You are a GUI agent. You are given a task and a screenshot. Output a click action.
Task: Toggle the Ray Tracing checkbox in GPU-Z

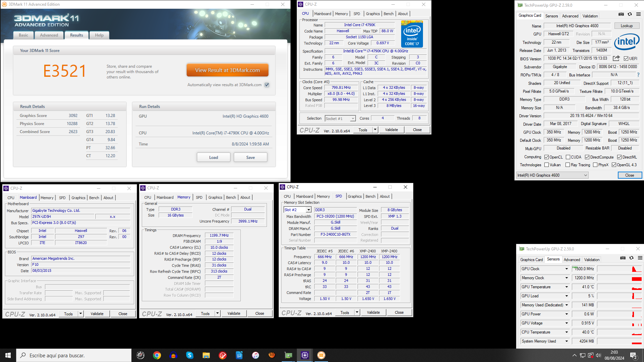coord(568,165)
